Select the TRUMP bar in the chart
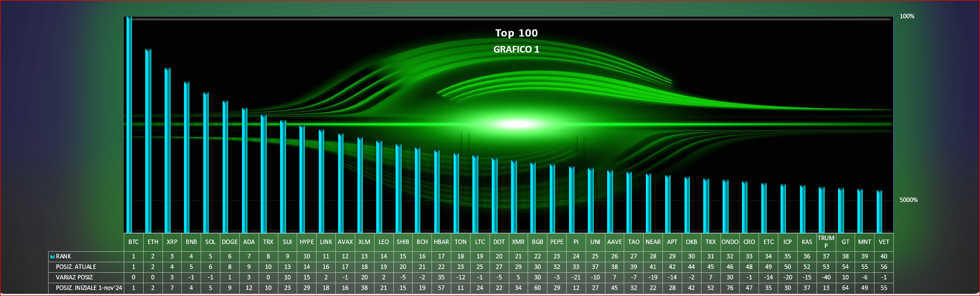Screen dimensions: 980x296 click(x=822, y=210)
